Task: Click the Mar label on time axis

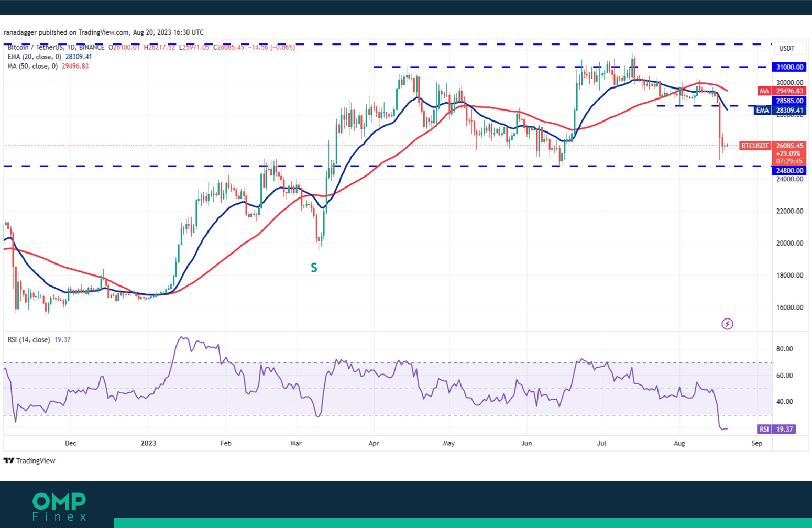Action: [x=296, y=443]
